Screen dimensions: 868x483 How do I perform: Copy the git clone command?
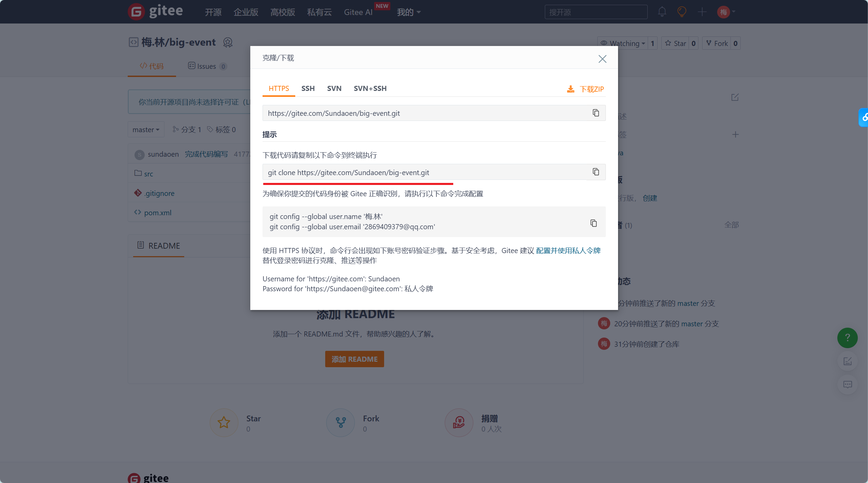(x=596, y=172)
